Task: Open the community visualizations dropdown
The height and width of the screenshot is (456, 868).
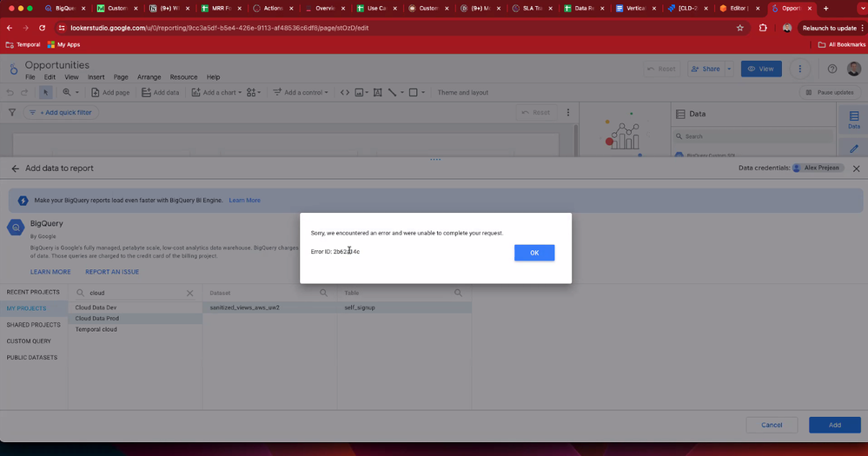Action: pos(254,92)
